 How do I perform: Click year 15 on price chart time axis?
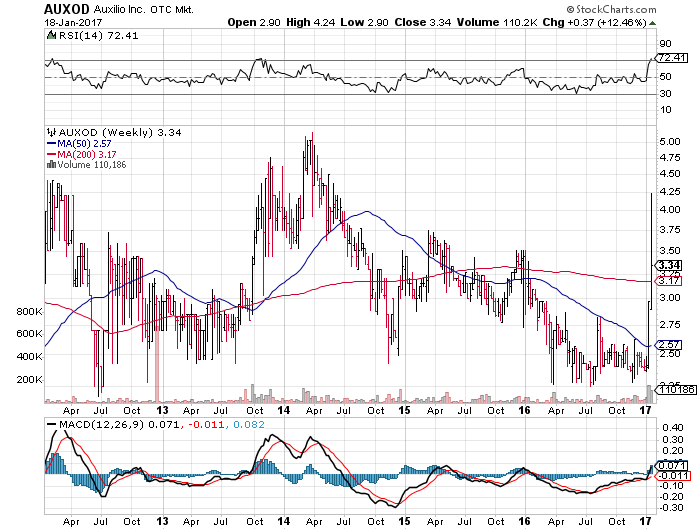(x=404, y=410)
